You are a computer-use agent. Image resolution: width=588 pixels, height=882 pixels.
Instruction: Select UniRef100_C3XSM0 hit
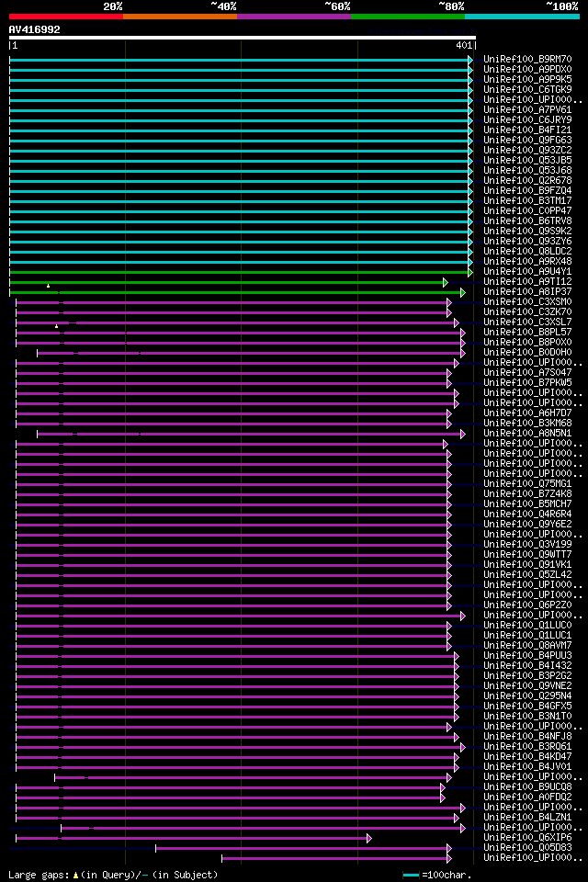[x=527, y=302]
